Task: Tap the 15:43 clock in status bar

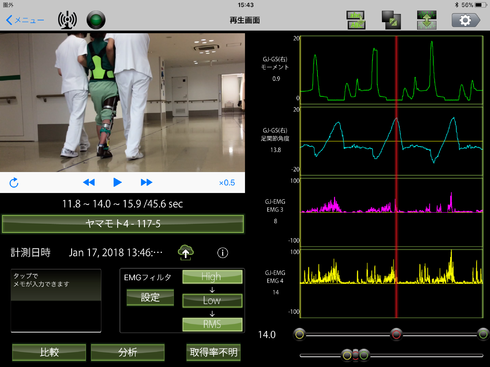Action: [245, 5]
